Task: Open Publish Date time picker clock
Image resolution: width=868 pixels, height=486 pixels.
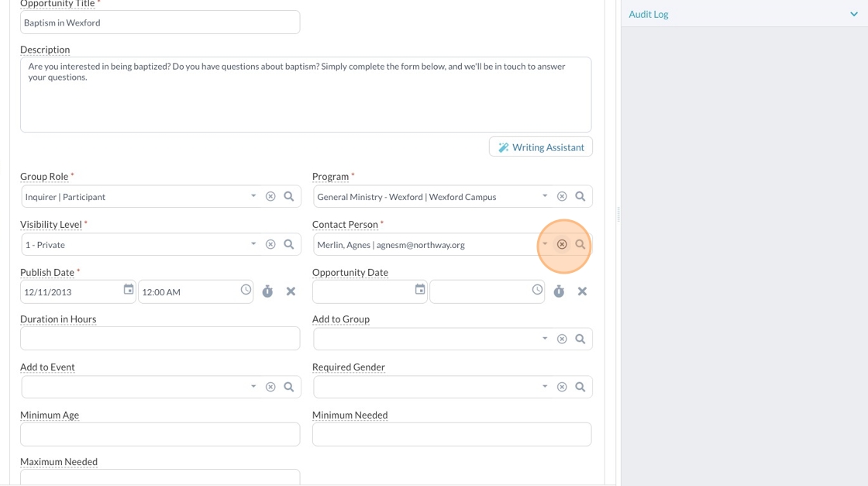Action: click(246, 290)
